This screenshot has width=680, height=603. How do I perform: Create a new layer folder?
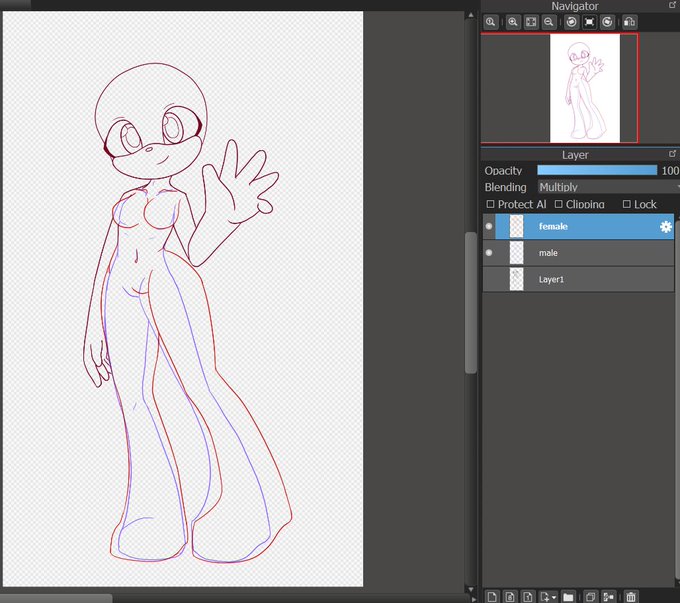(568, 597)
